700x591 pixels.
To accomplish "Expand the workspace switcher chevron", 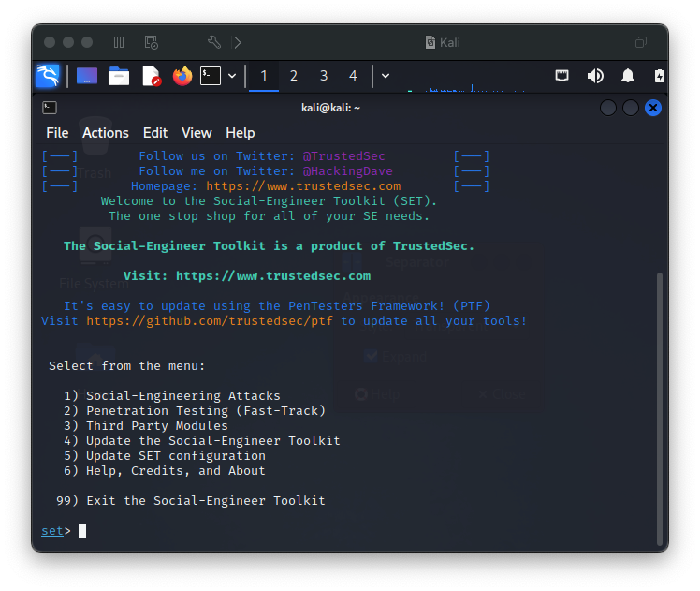I will click(x=386, y=76).
